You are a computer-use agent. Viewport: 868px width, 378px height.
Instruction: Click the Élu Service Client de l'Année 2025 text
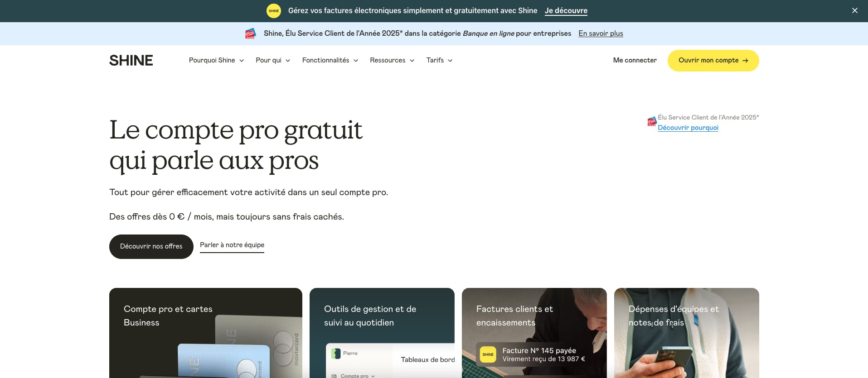click(708, 117)
